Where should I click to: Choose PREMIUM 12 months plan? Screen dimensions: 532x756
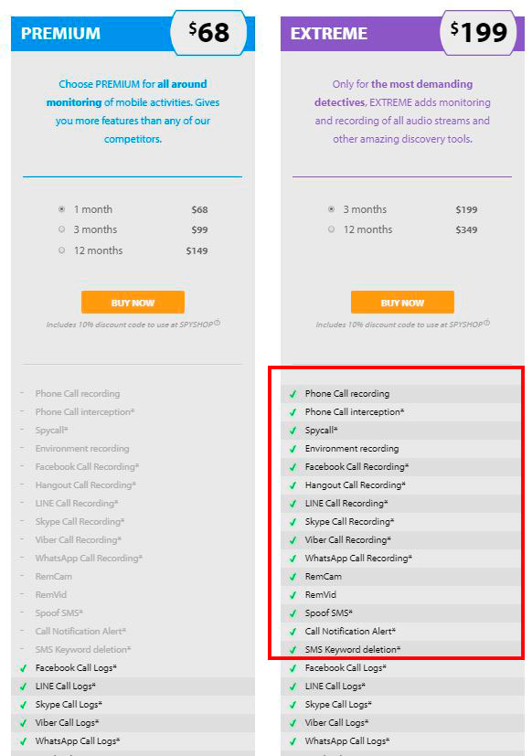click(62, 250)
